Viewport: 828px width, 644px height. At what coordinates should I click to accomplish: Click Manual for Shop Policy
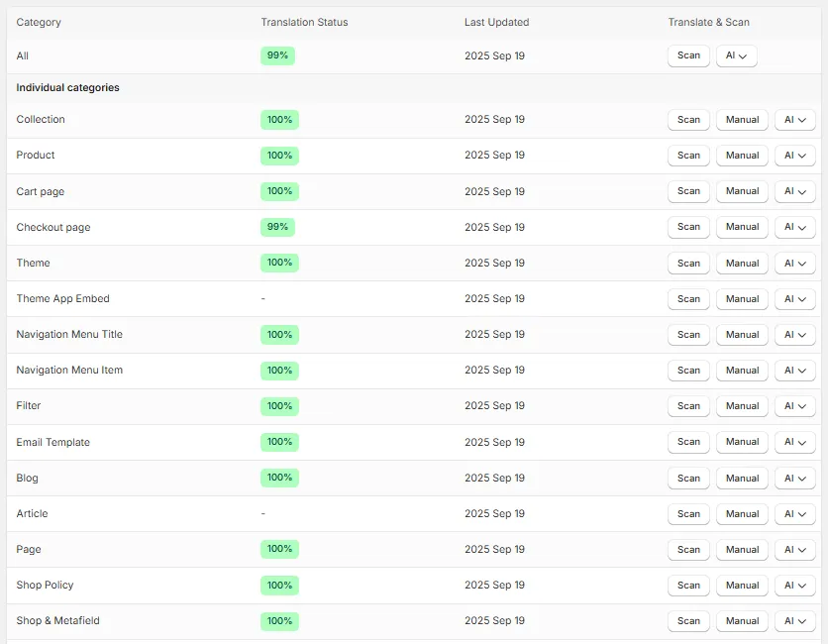click(x=742, y=586)
